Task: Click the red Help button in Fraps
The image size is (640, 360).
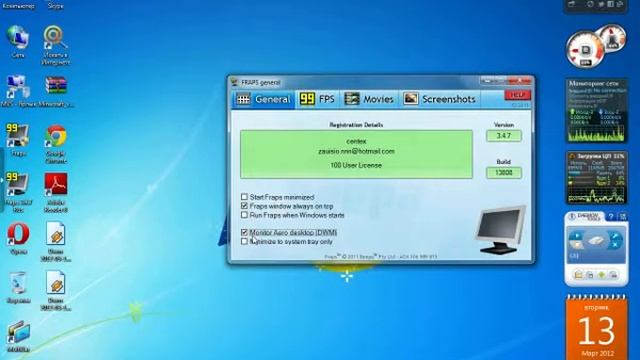Action: coord(518,95)
